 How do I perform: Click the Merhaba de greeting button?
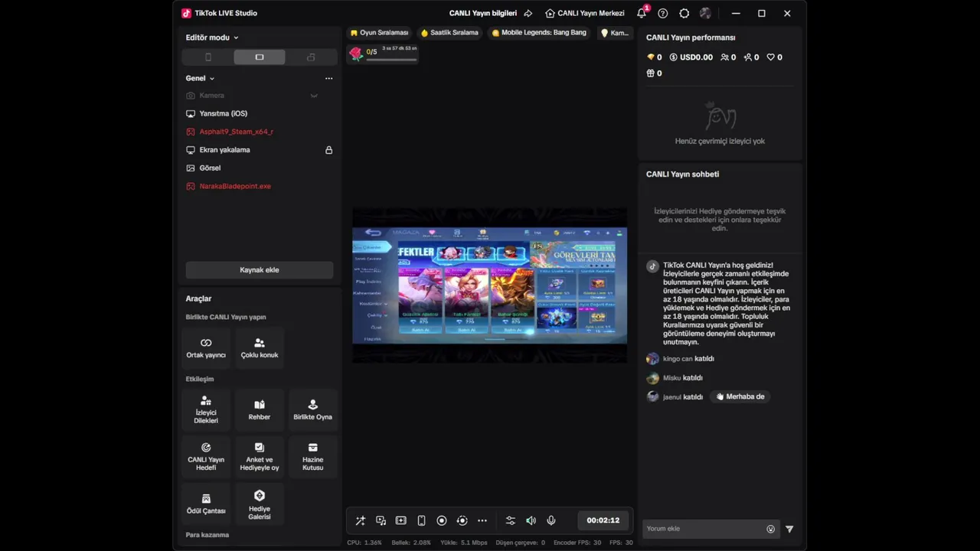(740, 396)
